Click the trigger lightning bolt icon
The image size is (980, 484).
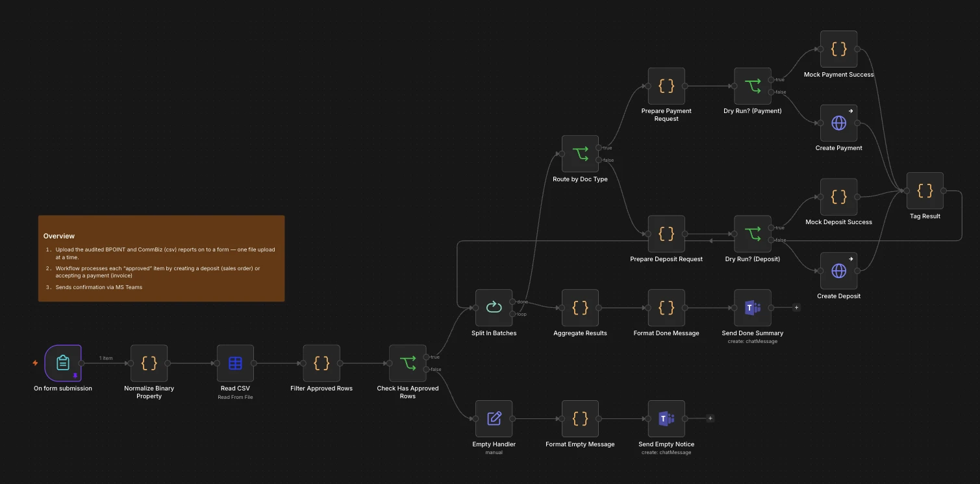[35, 363]
